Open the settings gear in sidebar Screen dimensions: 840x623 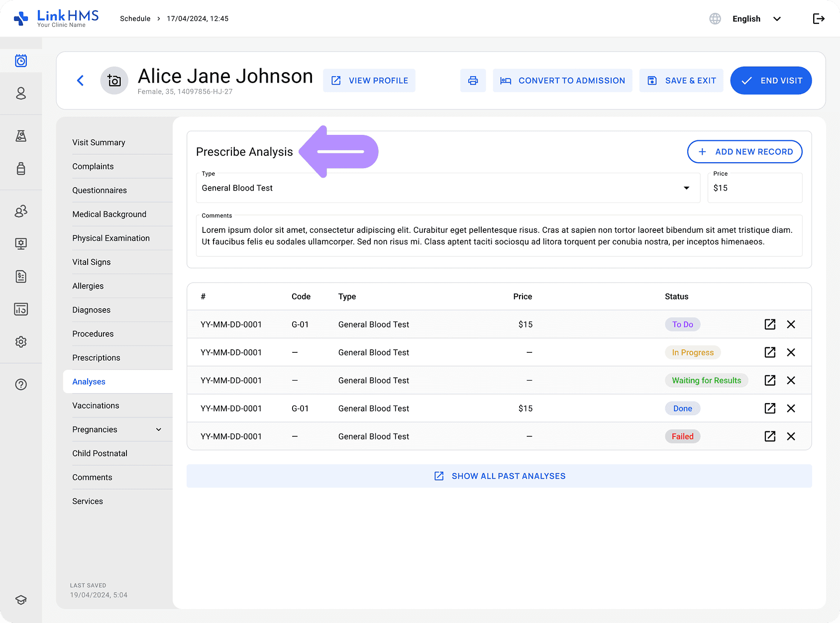tap(21, 342)
